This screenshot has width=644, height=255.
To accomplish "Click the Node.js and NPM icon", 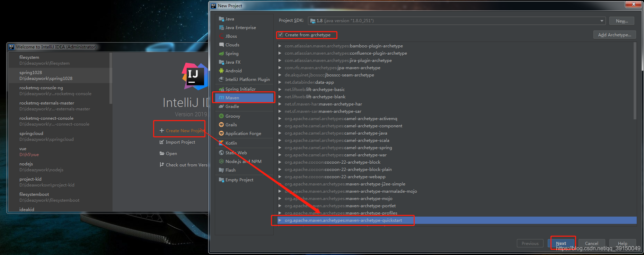I will coord(221,162).
